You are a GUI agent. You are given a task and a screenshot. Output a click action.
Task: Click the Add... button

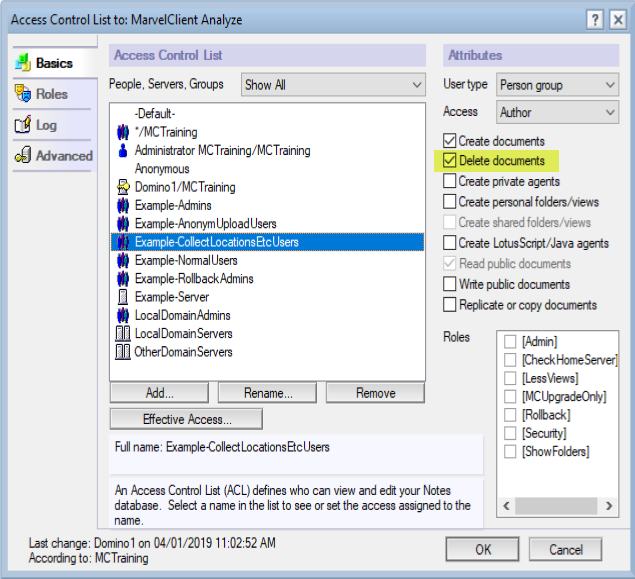(159, 393)
